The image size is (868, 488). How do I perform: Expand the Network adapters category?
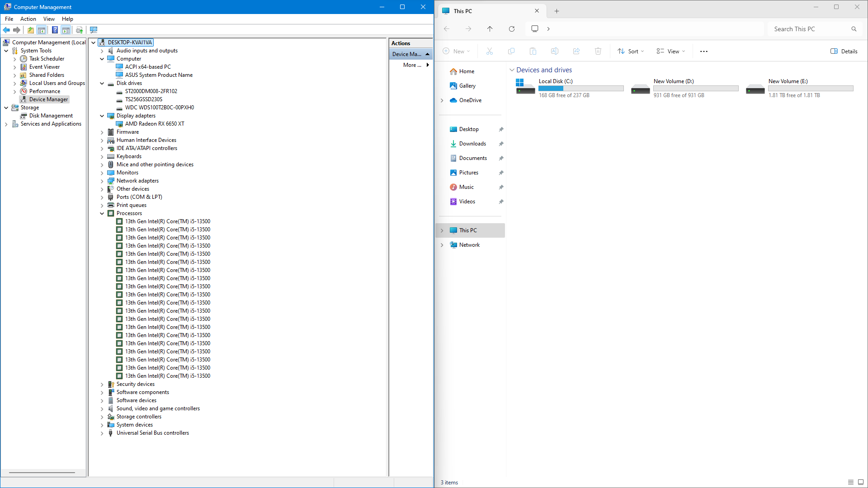[x=102, y=181]
